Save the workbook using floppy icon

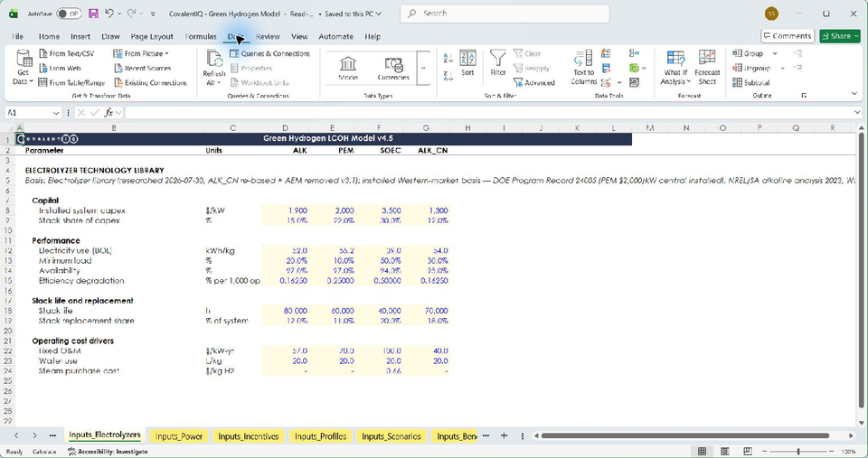click(93, 14)
